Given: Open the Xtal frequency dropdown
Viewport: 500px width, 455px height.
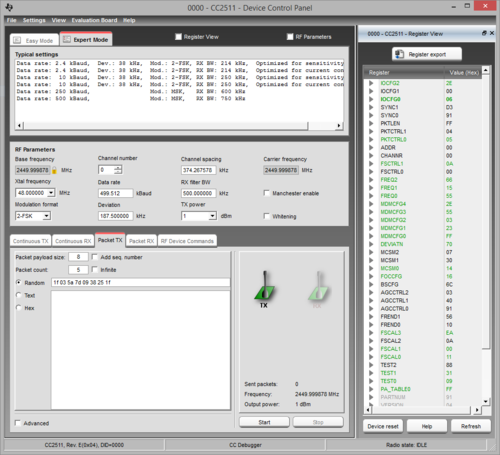Looking at the screenshot, I should [x=51, y=193].
